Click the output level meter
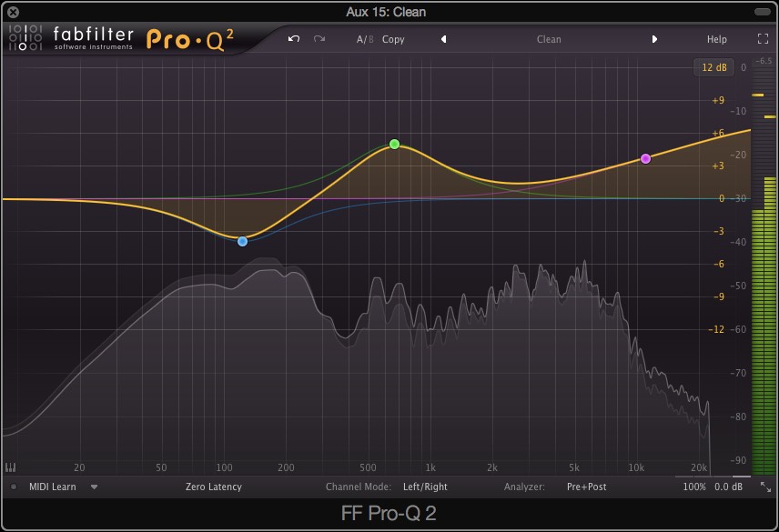This screenshot has width=779, height=532. coord(764,272)
